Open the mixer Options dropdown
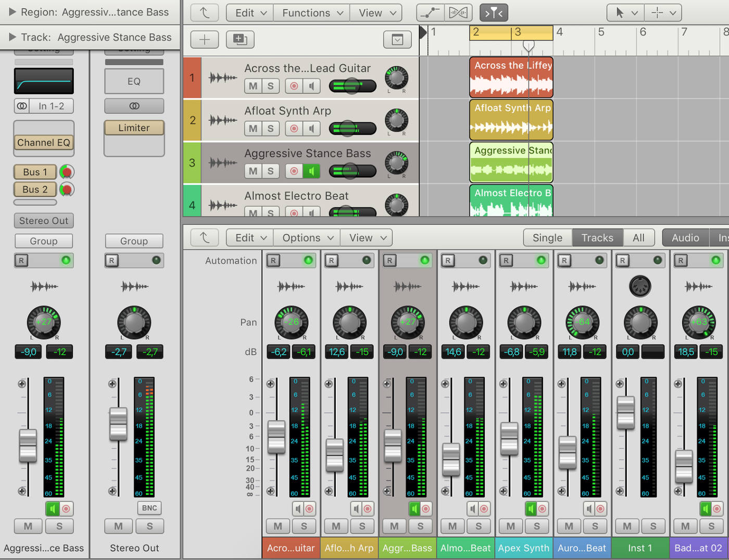The image size is (729, 560). click(x=307, y=238)
